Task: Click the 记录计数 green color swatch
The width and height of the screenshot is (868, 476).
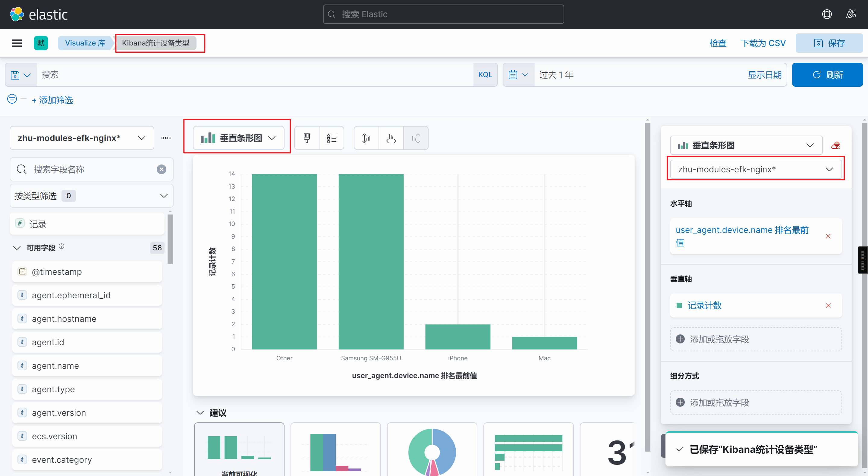Action: (679, 305)
